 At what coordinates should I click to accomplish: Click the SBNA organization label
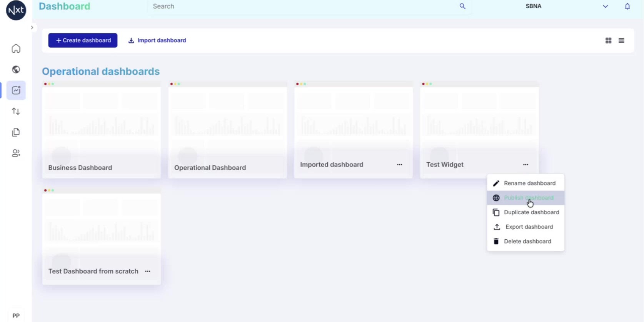[x=533, y=6]
